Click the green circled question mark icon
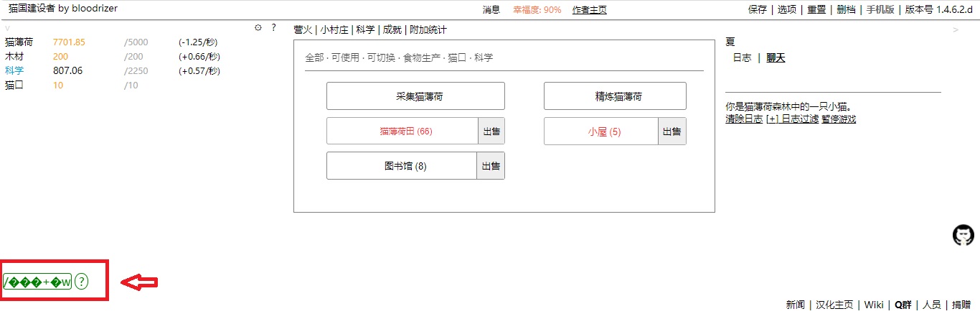This screenshot has height=319, width=980. pos(81,282)
